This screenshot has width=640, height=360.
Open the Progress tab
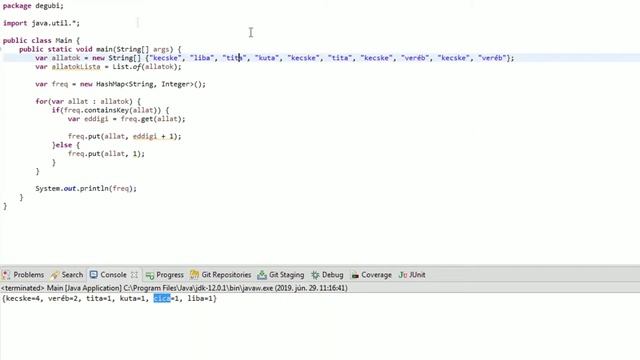[x=165, y=275]
